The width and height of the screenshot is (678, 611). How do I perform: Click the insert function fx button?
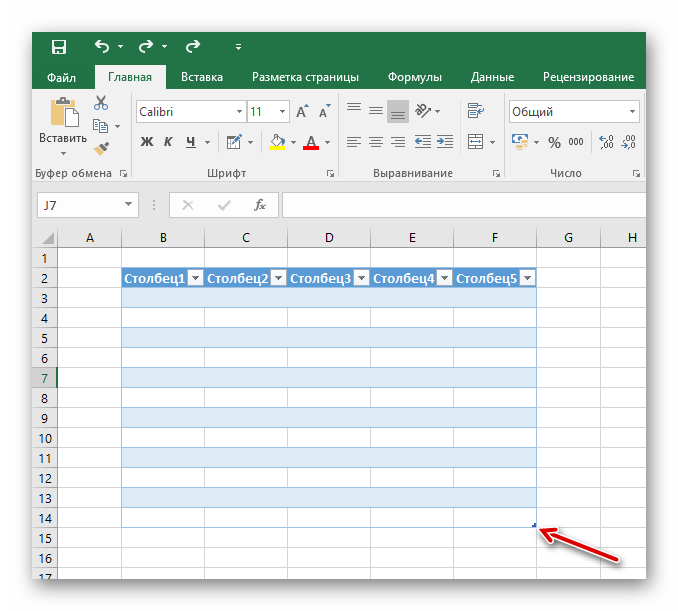[259, 205]
